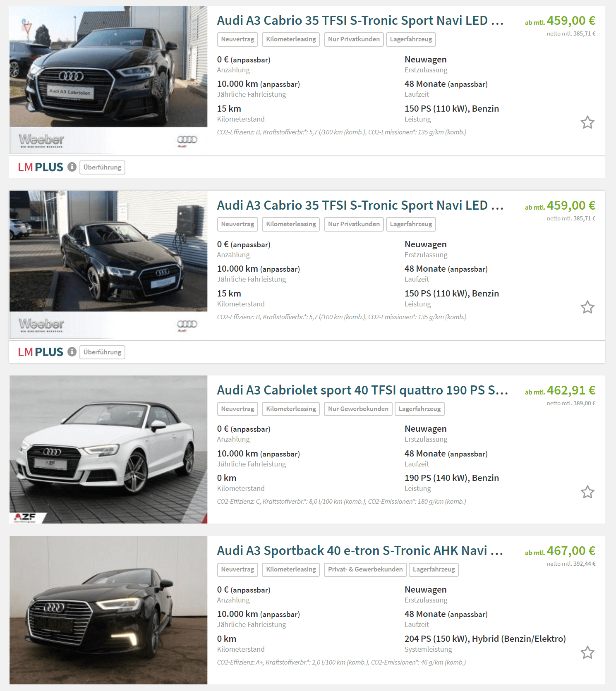
Task: Click the 462,91 € monthly price
Action: click(x=571, y=390)
